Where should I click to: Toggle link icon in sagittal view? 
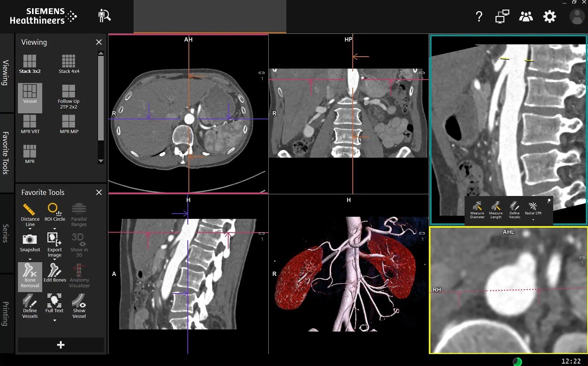261,233
